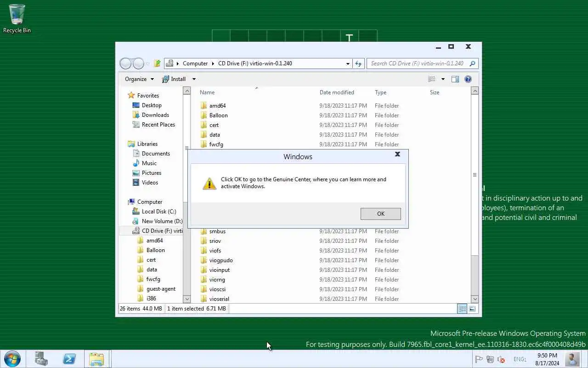This screenshot has width=588, height=368.
Task: Open the view options dropdown arrow
Action: pos(443,79)
